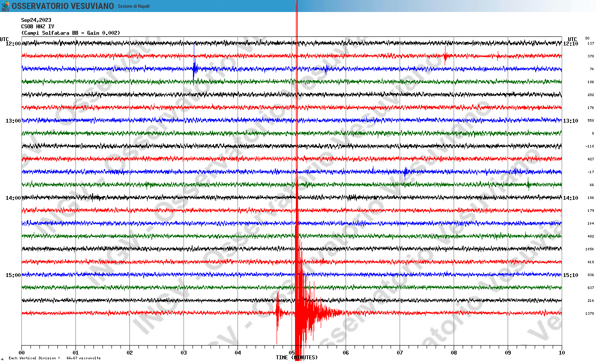The image size is (596, 364).
Task: Click the INGV logo in the header
Action: coord(5,6)
